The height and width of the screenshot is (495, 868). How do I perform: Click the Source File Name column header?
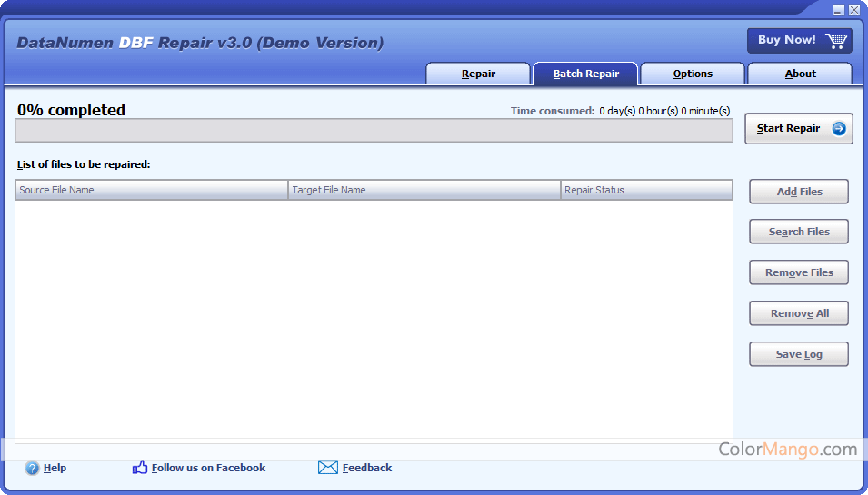152,190
